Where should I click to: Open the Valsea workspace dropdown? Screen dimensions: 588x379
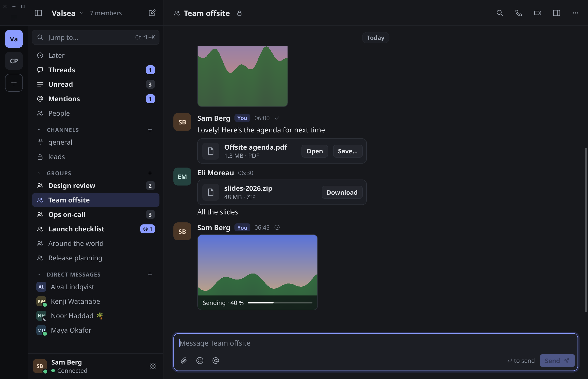67,13
